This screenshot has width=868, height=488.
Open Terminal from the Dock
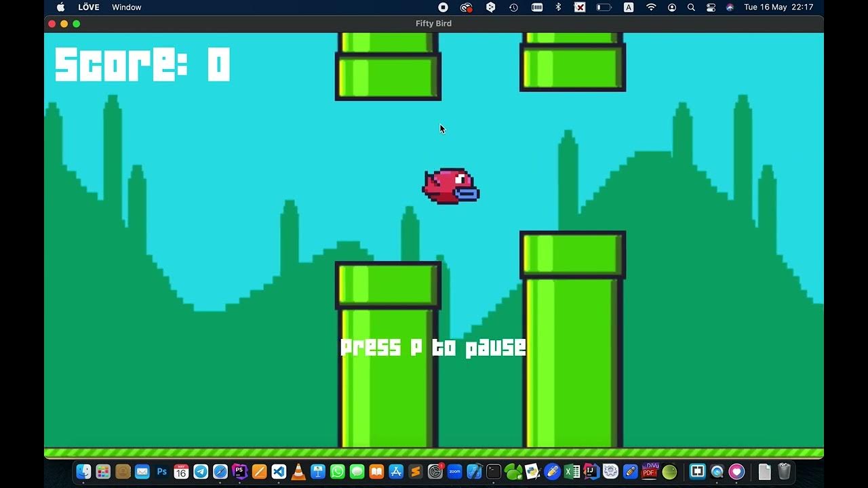[x=494, y=471]
